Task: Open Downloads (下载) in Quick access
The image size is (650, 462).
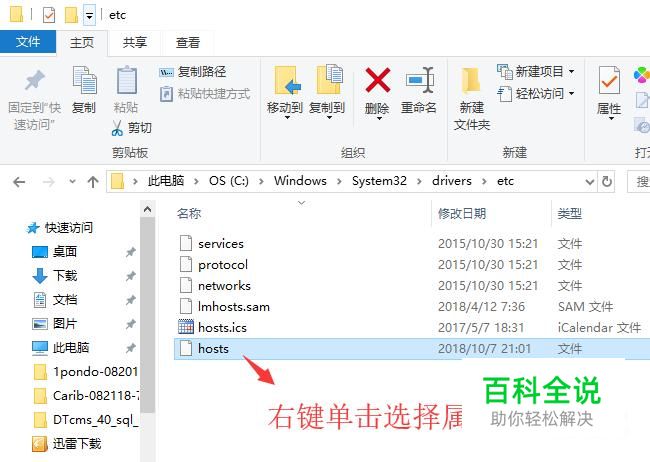Action: pyautogui.click(x=65, y=275)
